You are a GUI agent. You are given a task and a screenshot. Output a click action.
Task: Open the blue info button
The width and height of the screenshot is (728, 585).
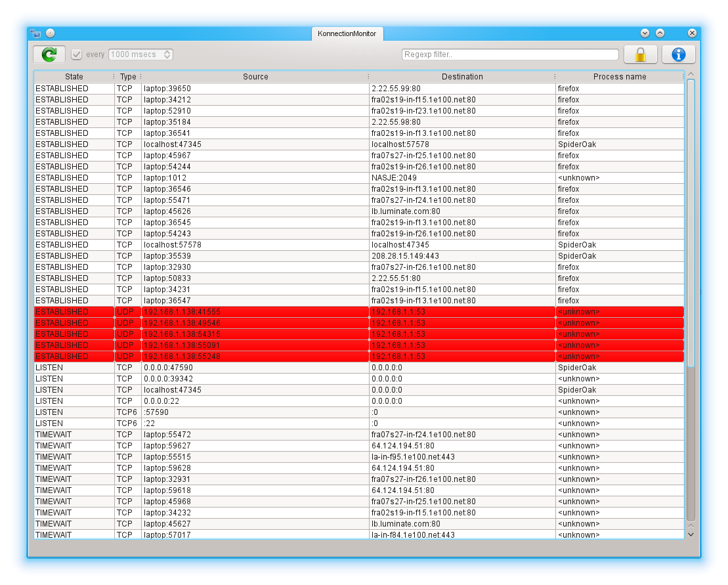[x=678, y=54]
